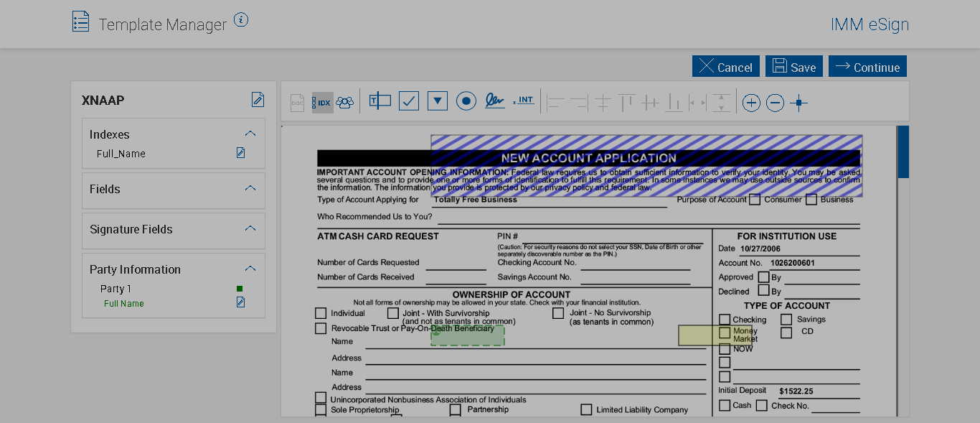Select the yellow field box near Money Market
The height and width of the screenshot is (423, 980).
pos(715,335)
